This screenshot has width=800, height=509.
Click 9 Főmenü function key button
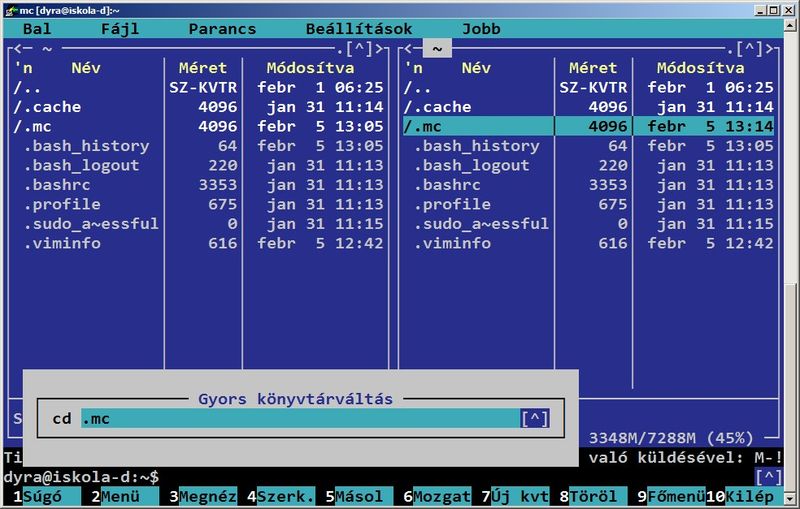pyautogui.click(x=671, y=496)
